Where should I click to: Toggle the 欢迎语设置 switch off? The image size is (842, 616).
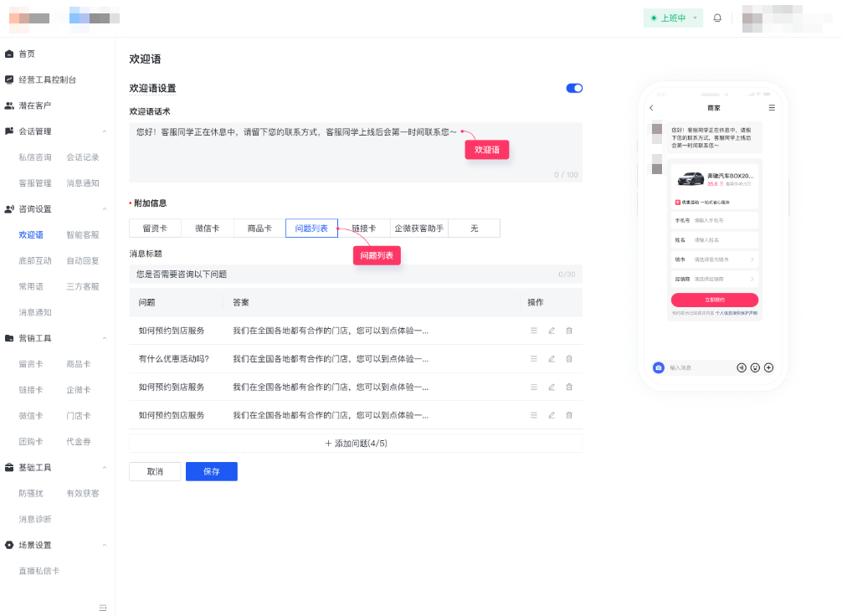[x=573, y=87]
